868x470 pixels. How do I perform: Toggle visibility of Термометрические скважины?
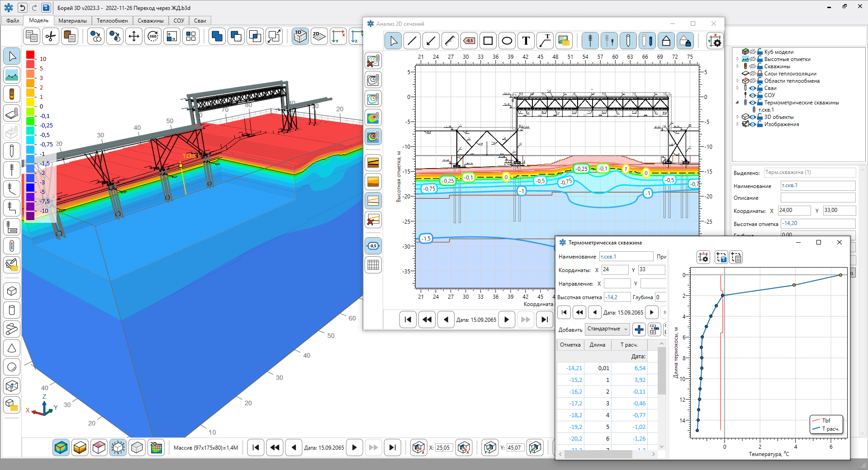pyautogui.click(x=753, y=103)
